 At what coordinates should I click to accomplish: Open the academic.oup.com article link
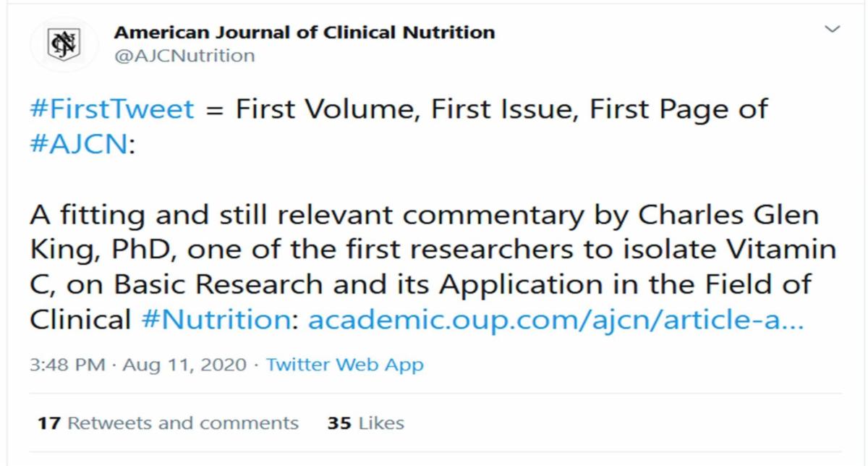click(x=555, y=318)
